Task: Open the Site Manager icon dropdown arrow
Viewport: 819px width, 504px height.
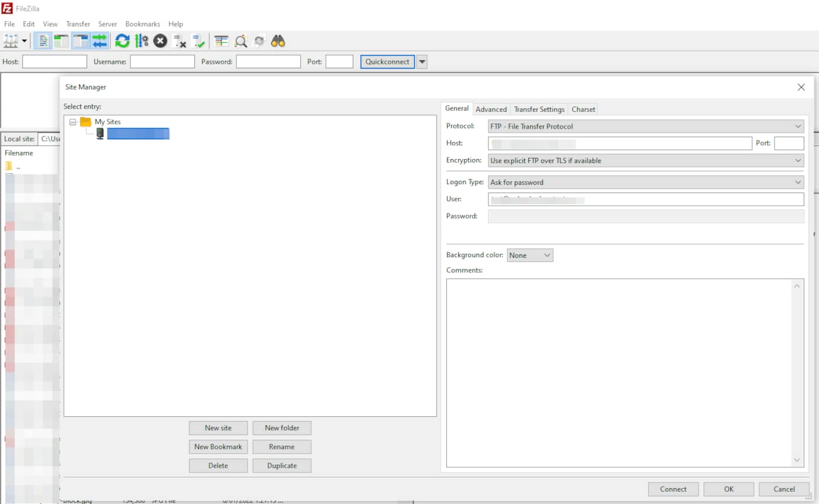Action: tap(25, 41)
